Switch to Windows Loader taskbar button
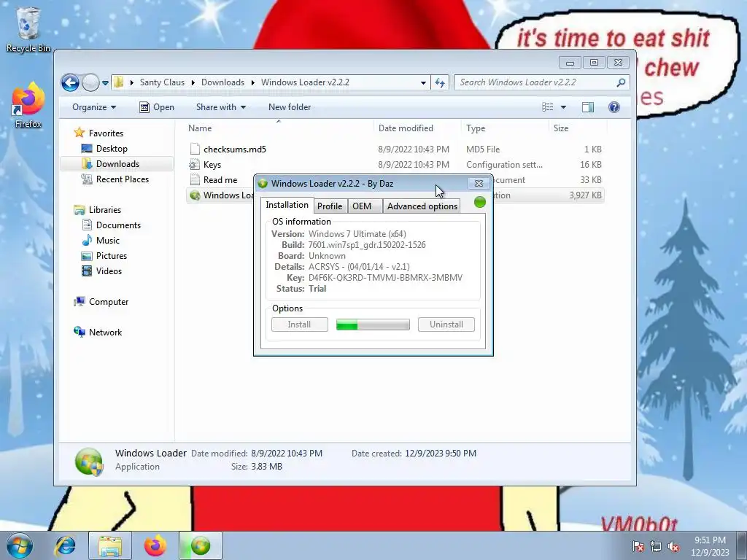The height and width of the screenshot is (560, 747). click(x=201, y=545)
